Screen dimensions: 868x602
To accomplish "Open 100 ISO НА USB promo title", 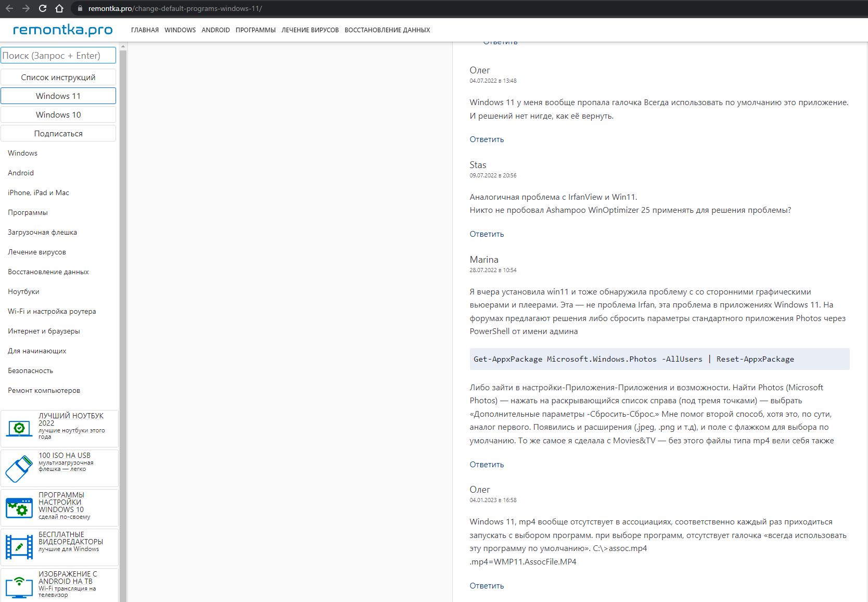I will (65, 455).
